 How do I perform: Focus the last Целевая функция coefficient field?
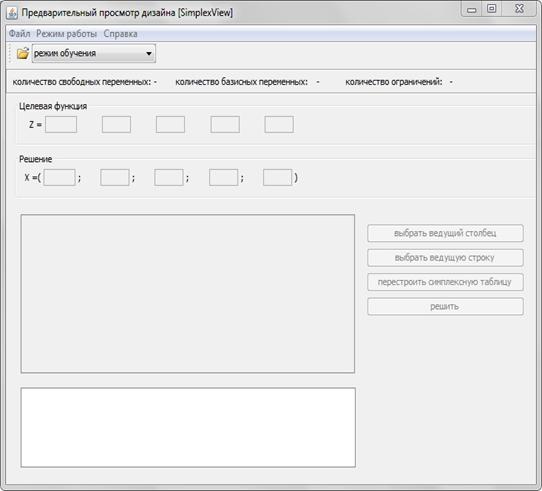tap(279, 124)
